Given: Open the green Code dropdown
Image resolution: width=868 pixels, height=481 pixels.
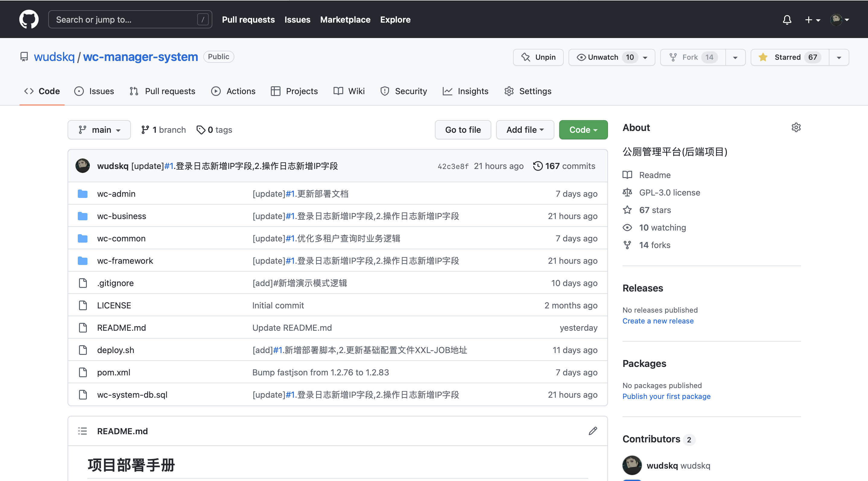Looking at the screenshot, I should coord(583,130).
